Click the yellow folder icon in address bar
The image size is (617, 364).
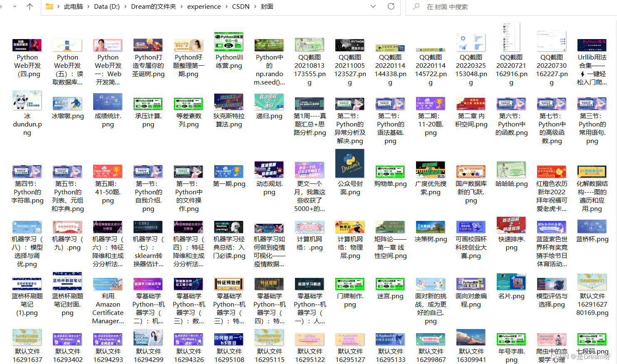pyautogui.click(x=49, y=7)
